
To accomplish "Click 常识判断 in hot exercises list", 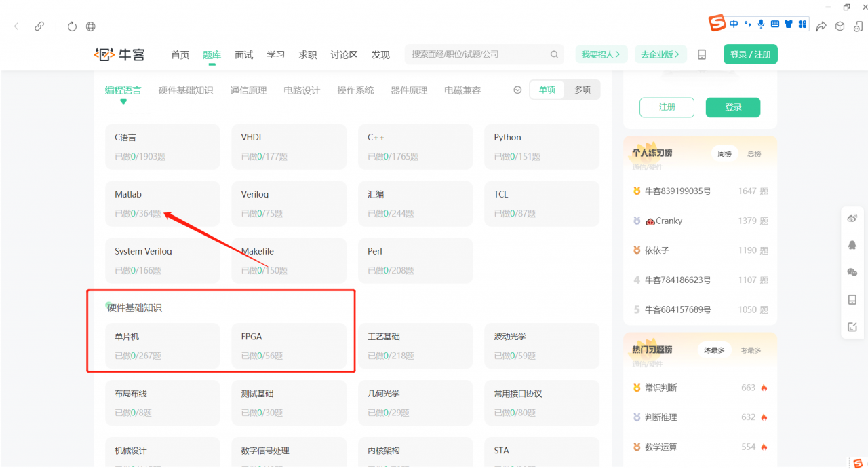I will 661,388.
